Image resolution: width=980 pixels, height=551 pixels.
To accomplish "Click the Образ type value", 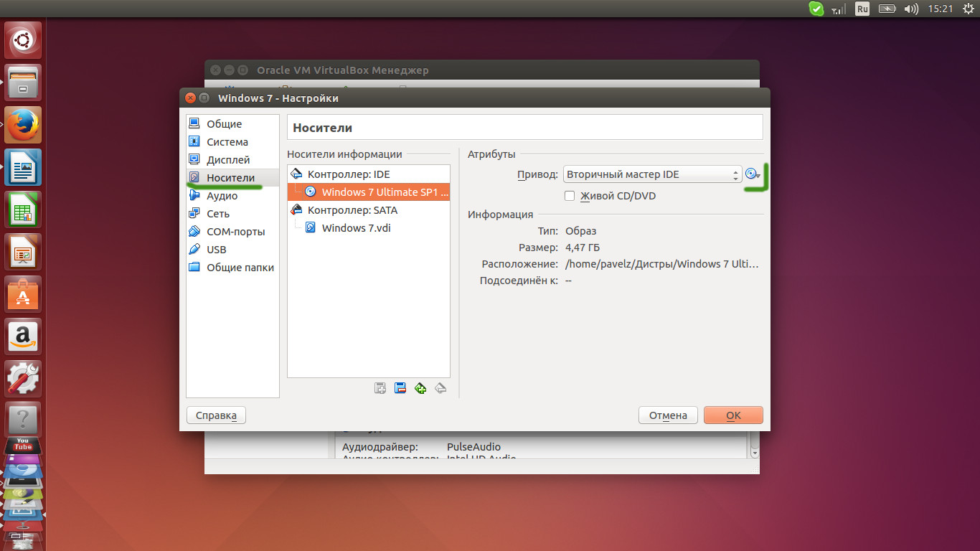I will point(581,231).
